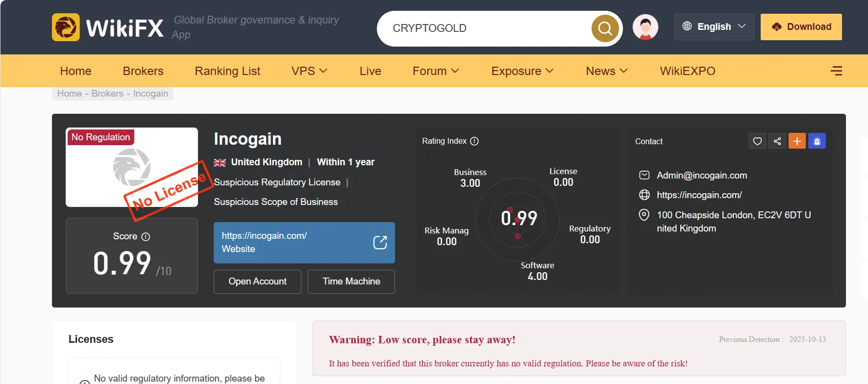Go to the Home nav item
Screen dimensions: 868x384
[76, 71]
